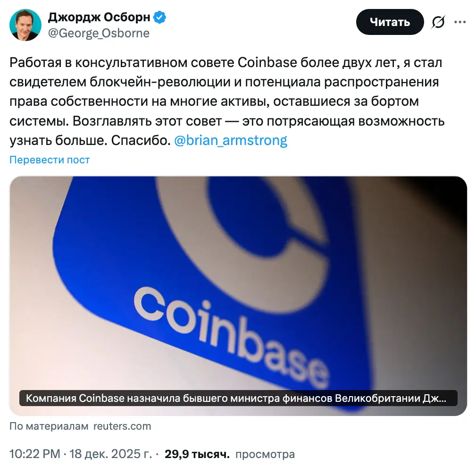Select the tweet body text paragraph
Screen dimensions: 476x467
[227, 102]
